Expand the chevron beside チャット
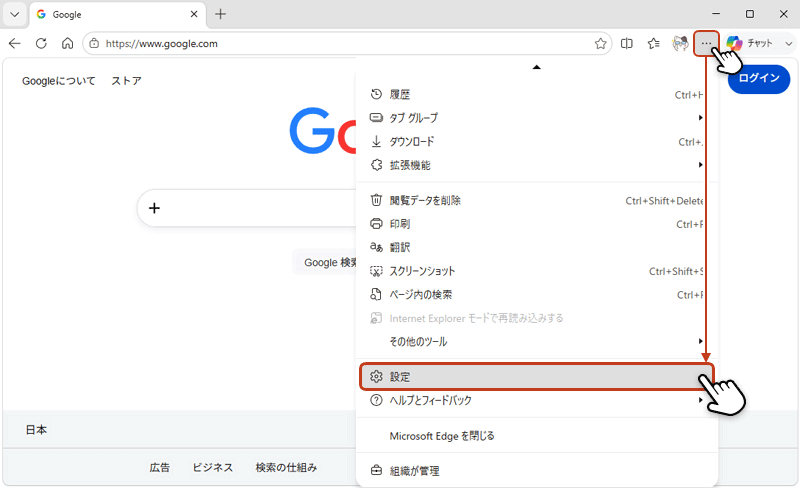The height and width of the screenshot is (488, 800). point(789,44)
